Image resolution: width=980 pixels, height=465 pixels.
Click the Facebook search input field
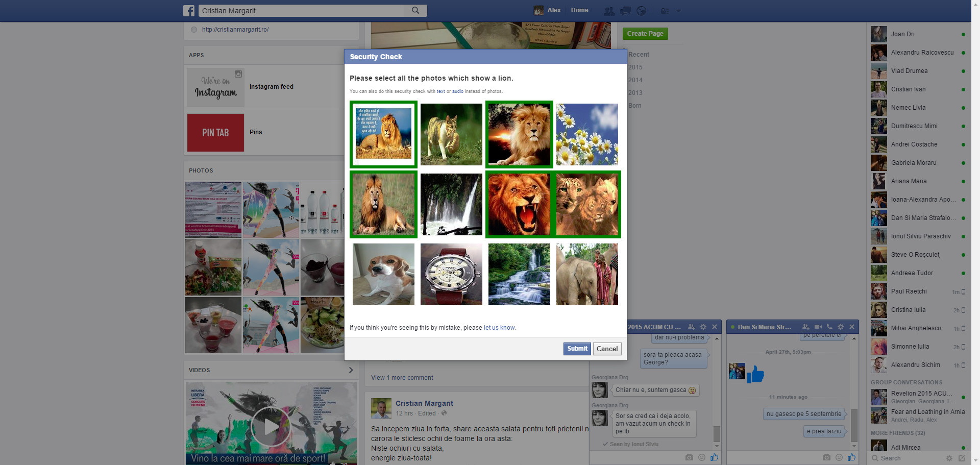[302, 11]
